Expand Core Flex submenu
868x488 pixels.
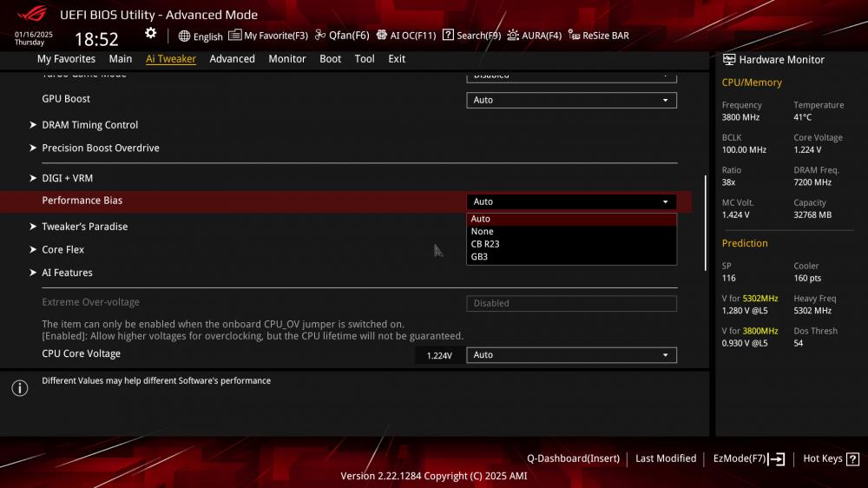pos(57,250)
